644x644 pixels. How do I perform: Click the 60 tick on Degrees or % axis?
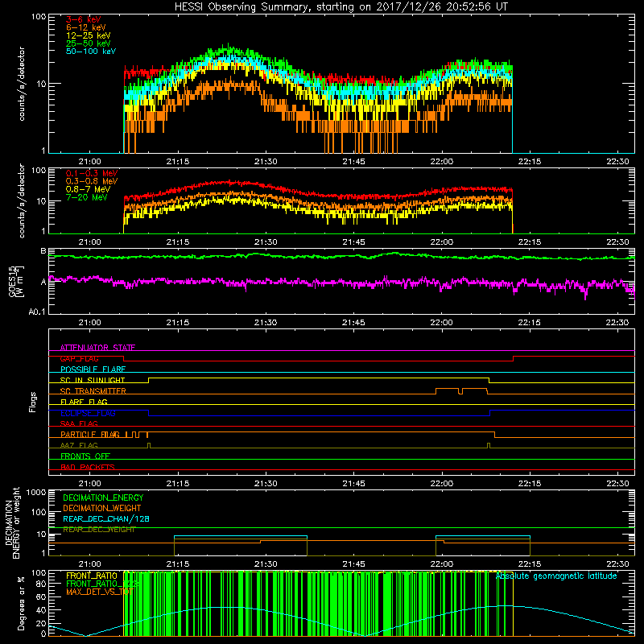coord(41,597)
